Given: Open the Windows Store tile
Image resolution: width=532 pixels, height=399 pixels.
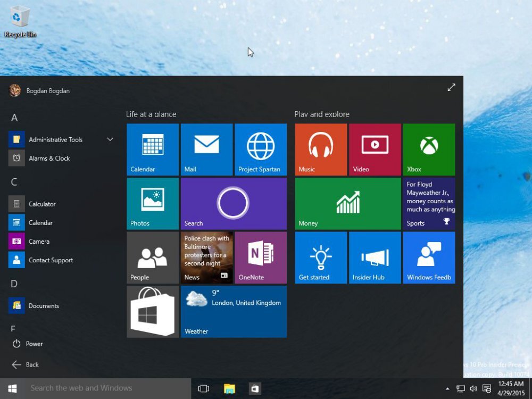Looking at the screenshot, I should (x=153, y=312).
